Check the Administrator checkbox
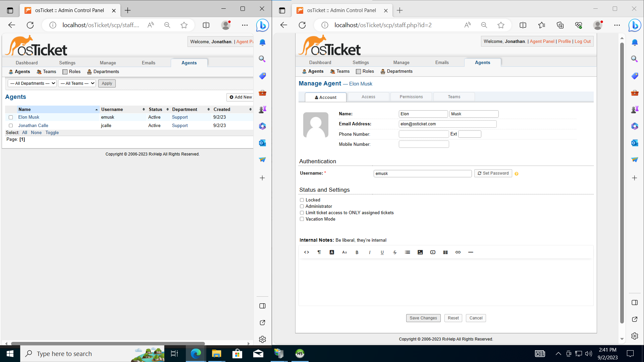Screen dimensions: 644x362 coord(302,206)
